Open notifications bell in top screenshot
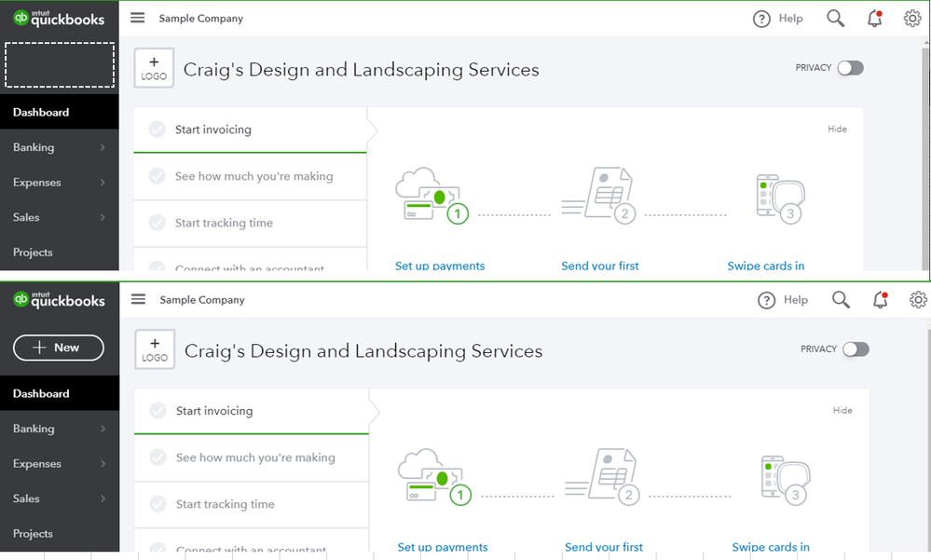Screen dimensions: 931x560 tap(874, 19)
